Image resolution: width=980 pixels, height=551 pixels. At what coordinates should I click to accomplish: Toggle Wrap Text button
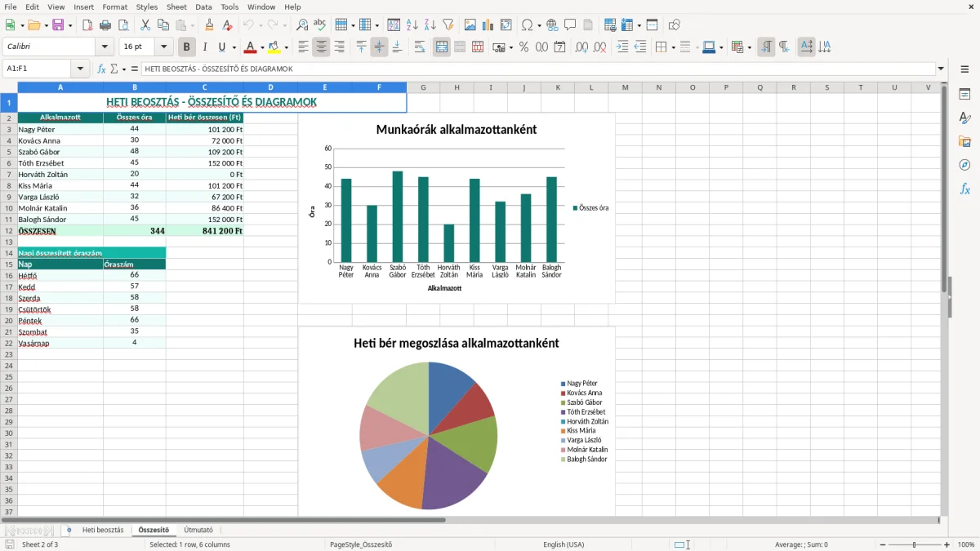[420, 47]
